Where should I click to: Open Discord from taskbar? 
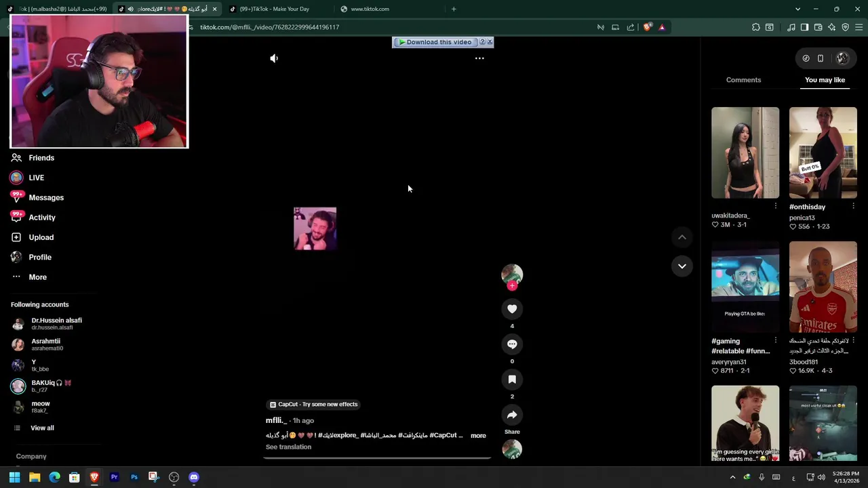194,477
